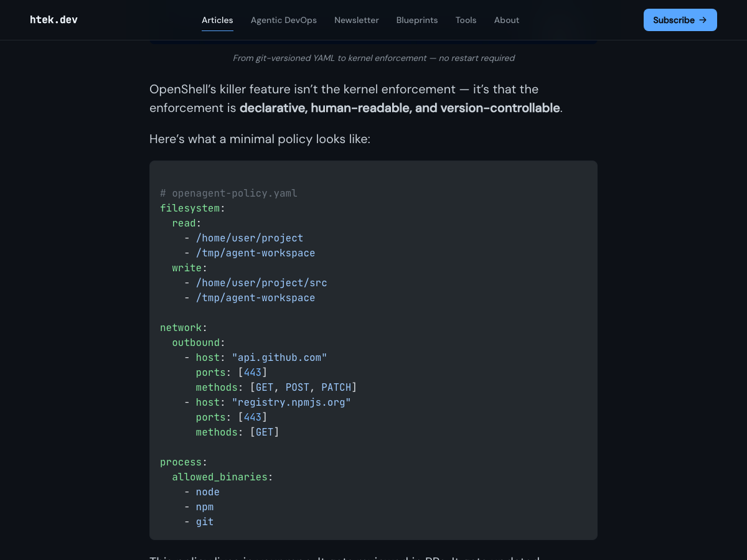Click 'Here's what a minimal policy' paragraph

260,139
